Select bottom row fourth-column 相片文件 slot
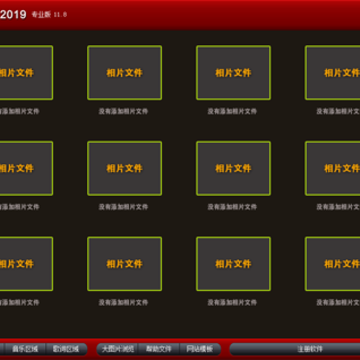Screen dimensions: 360x360 point(333,264)
